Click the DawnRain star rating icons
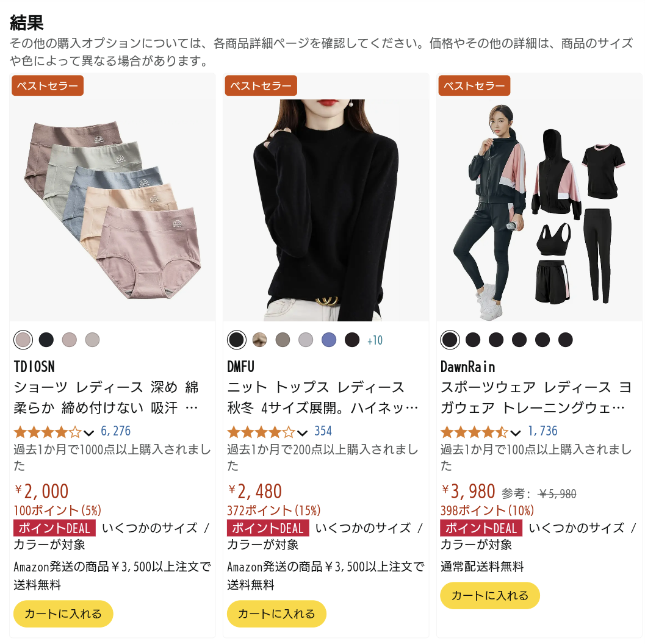This screenshot has height=644, width=645. click(x=474, y=432)
